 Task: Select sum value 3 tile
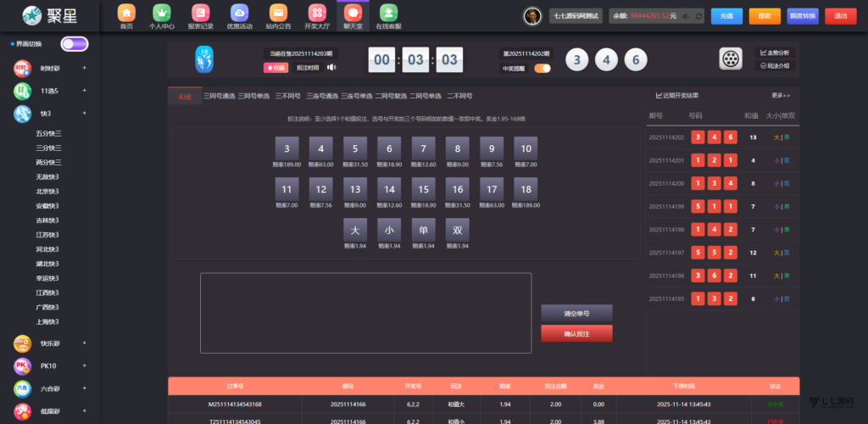(287, 148)
